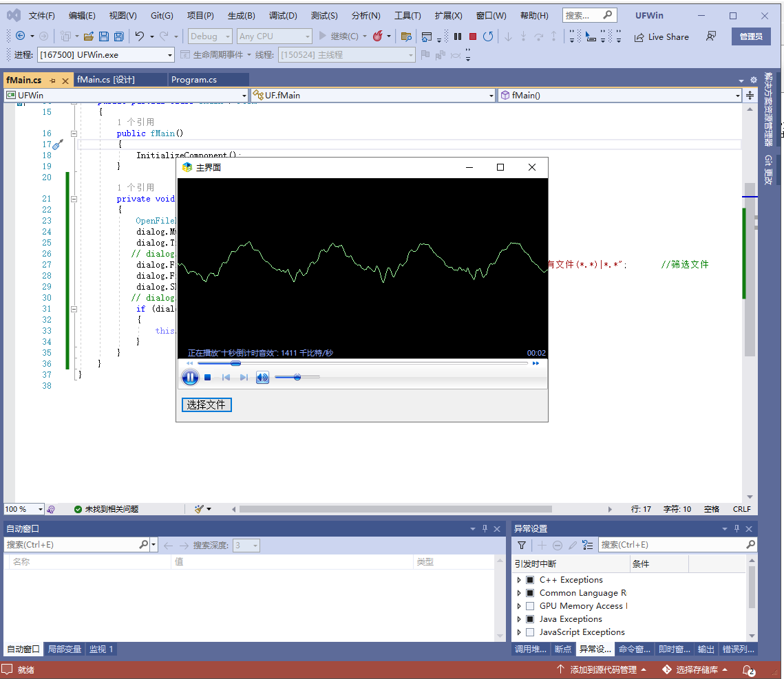The height and width of the screenshot is (679, 784).
Task: Pin the fMain.cs tab
Action: click(x=52, y=80)
